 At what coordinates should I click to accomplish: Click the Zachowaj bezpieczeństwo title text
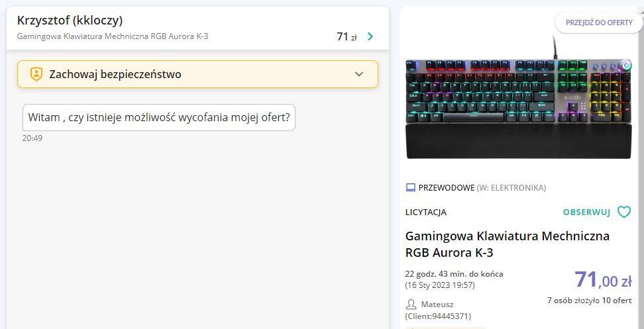pyautogui.click(x=115, y=75)
